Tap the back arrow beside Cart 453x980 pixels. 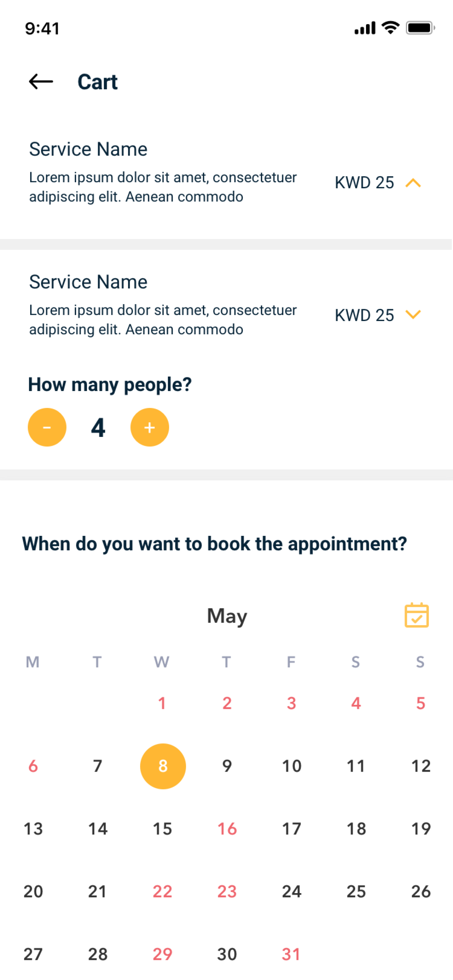tap(41, 82)
